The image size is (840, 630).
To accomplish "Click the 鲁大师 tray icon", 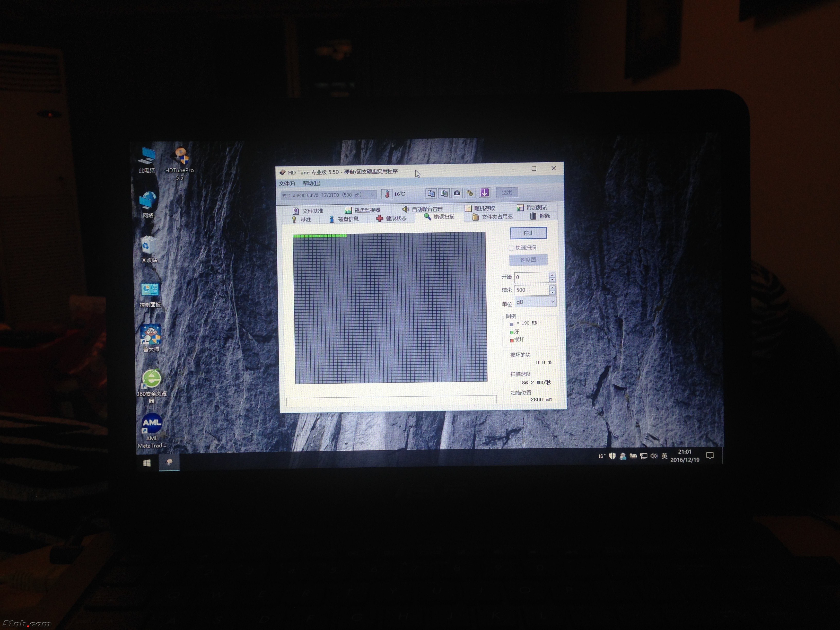I will [x=623, y=456].
